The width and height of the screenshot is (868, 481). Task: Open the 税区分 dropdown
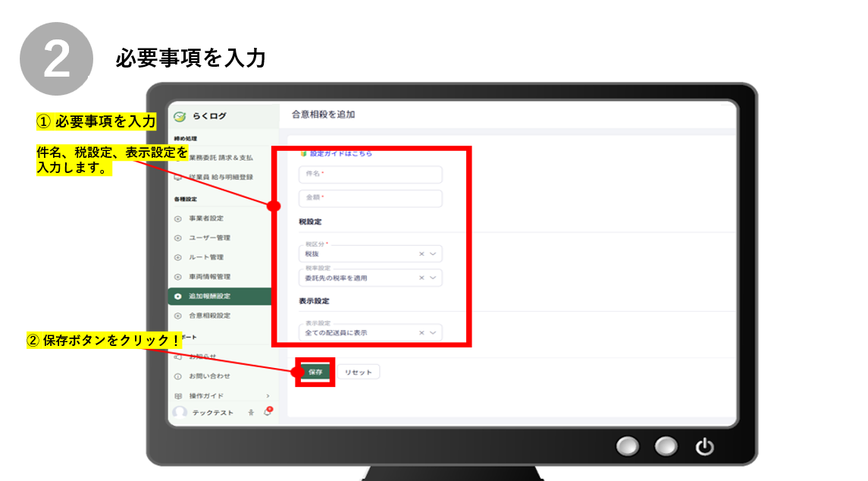433,254
